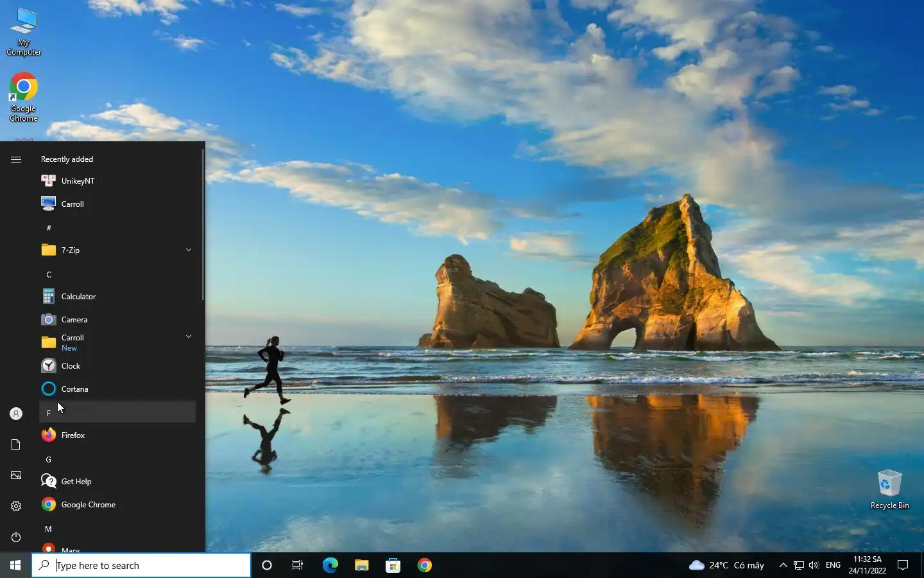Select the Recycle Bin desktop icon
The width and height of the screenshot is (924, 578).
[x=889, y=489]
